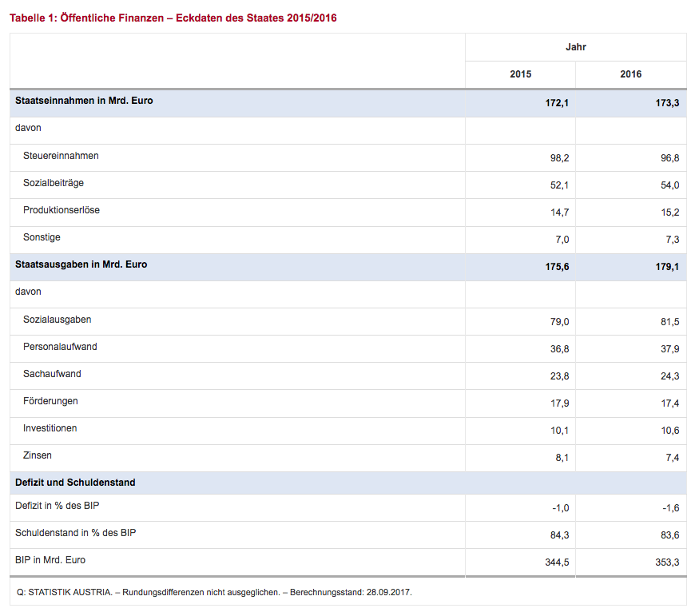
Task: Click the 'Steuereinnahmen' row label
Action: tap(61, 156)
